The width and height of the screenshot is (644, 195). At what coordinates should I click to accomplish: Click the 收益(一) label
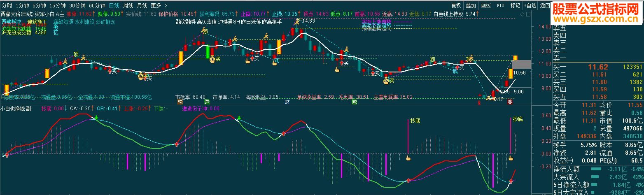pyautogui.click(x=563, y=160)
